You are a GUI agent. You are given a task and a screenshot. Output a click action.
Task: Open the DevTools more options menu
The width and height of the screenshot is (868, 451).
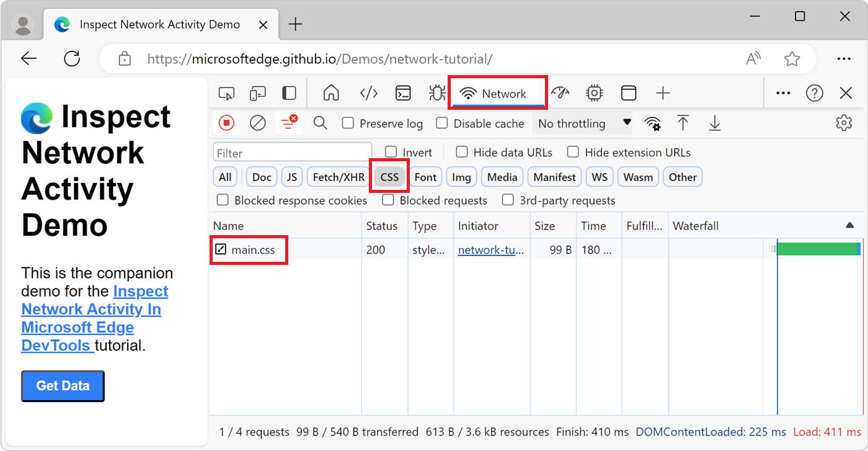coord(782,92)
